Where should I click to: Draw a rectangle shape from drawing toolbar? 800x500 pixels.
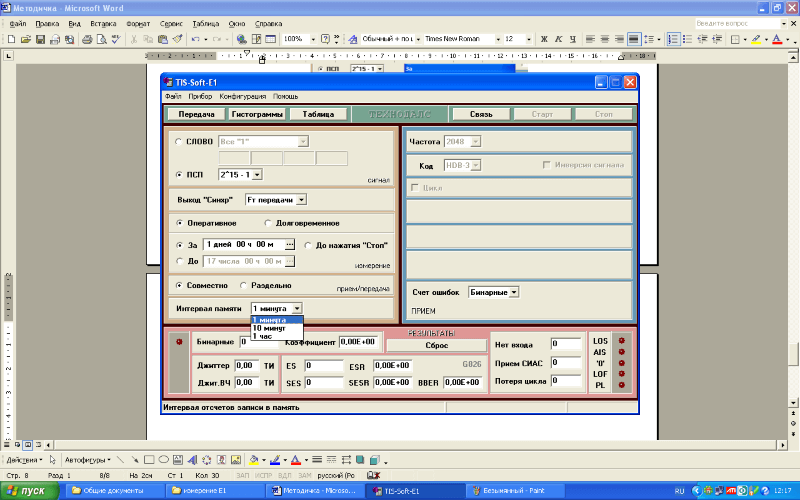(149, 460)
